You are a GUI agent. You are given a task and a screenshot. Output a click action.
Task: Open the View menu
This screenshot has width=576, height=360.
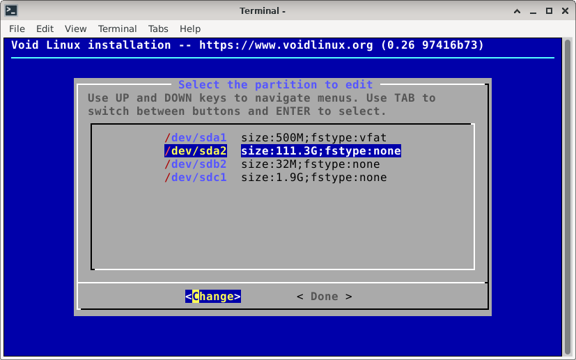[76, 29]
